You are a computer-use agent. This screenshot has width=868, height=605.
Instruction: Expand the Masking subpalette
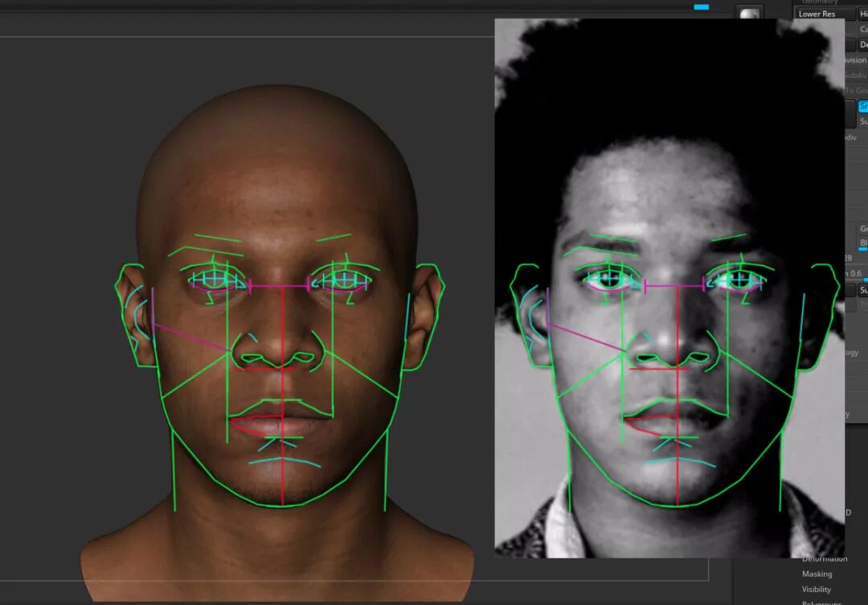tap(817, 574)
